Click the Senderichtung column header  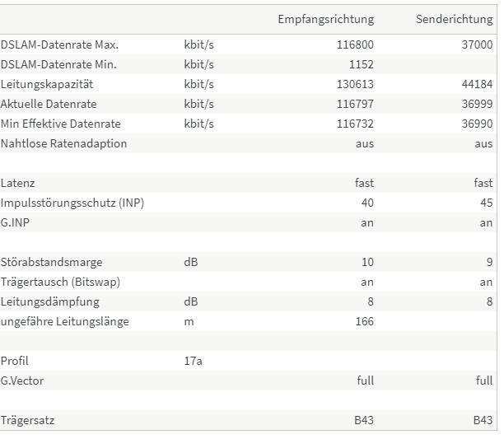(x=455, y=19)
